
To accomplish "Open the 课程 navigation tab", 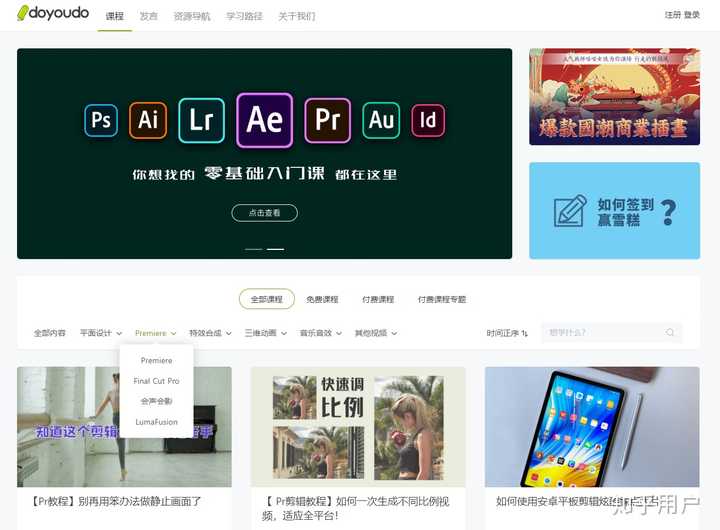I will point(115,16).
